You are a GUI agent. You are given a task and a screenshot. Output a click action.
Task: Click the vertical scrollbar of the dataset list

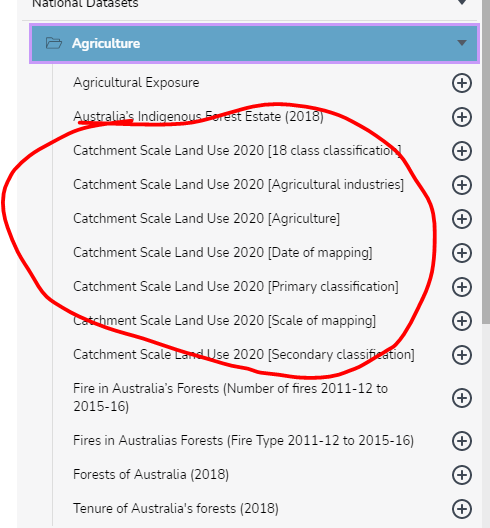[486, 162]
